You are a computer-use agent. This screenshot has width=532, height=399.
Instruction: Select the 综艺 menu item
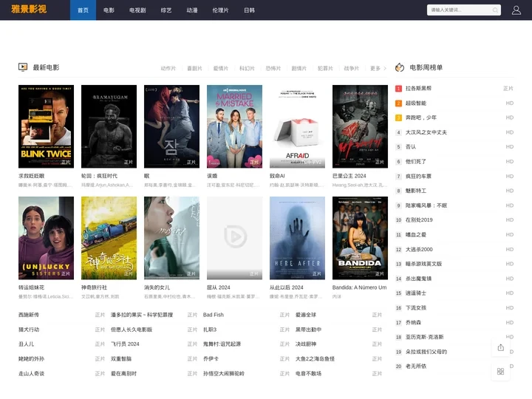(166, 10)
